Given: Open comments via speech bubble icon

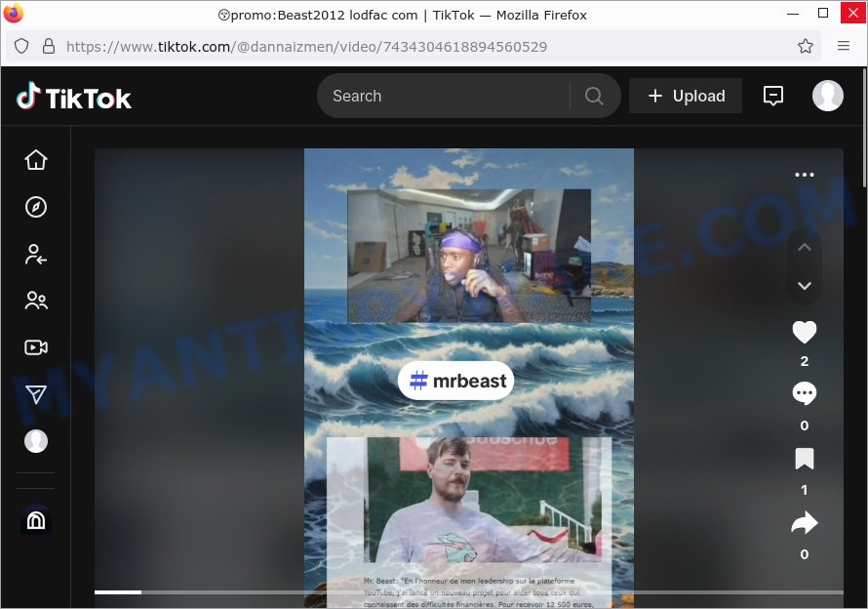Looking at the screenshot, I should coord(805,393).
